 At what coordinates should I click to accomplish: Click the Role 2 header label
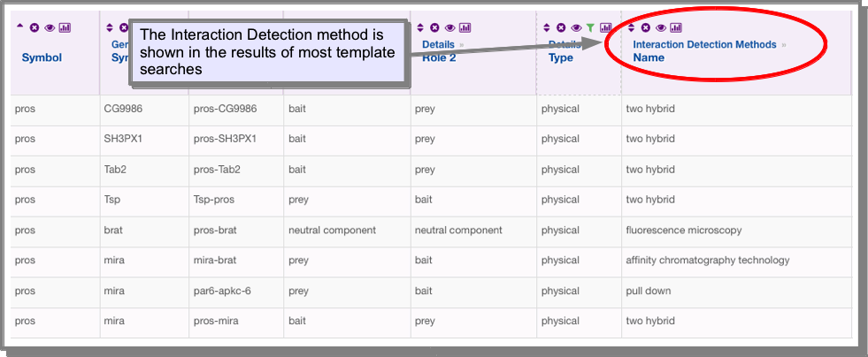pyautogui.click(x=439, y=57)
